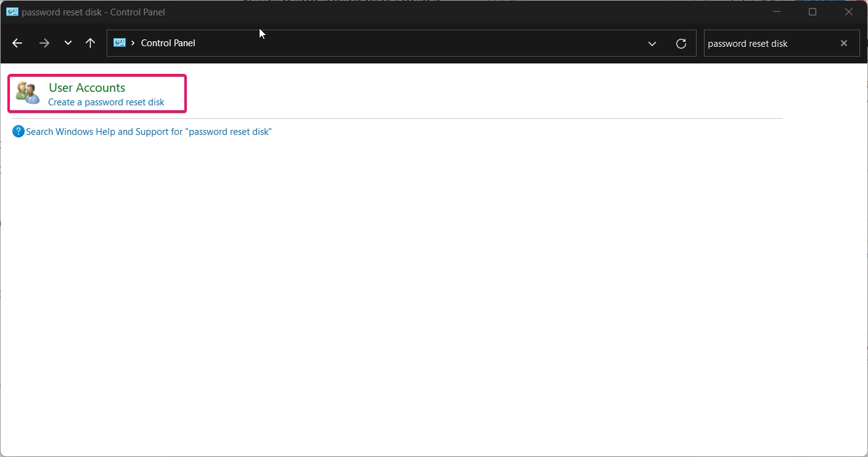Screen dimensions: 868x457
Task: Close the Control Panel window
Action: [849, 12]
